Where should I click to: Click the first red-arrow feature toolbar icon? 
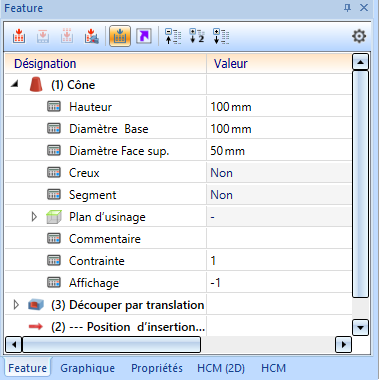pos(19,36)
